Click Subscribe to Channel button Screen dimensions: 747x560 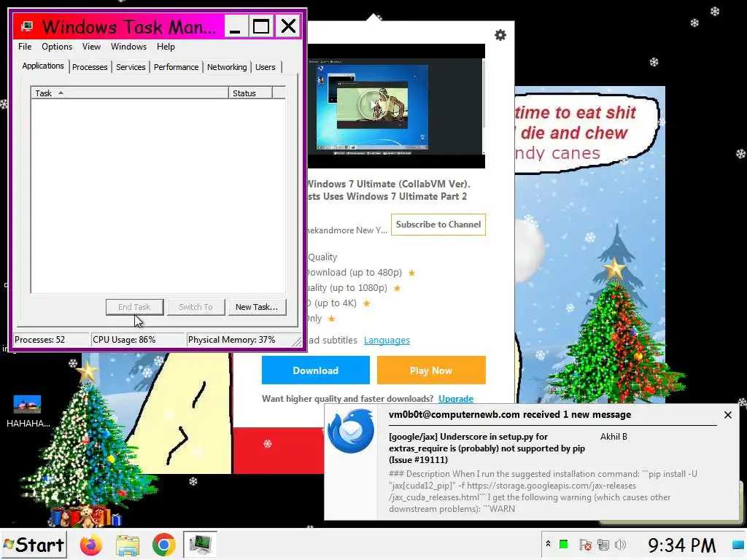click(x=438, y=225)
